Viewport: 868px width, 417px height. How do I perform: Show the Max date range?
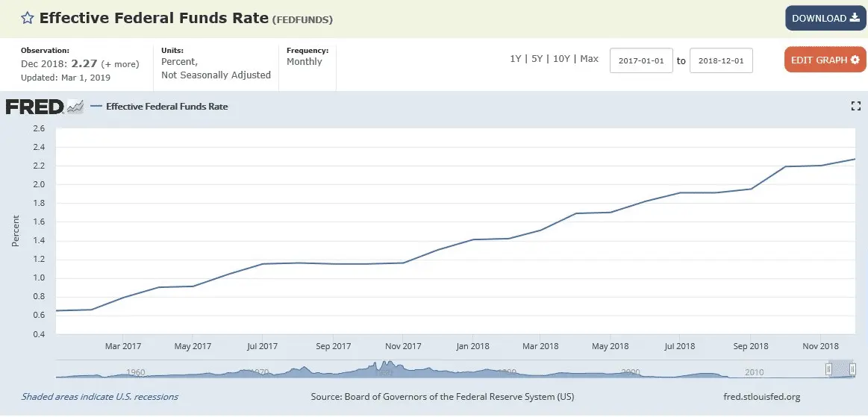pyautogui.click(x=590, y=59)
